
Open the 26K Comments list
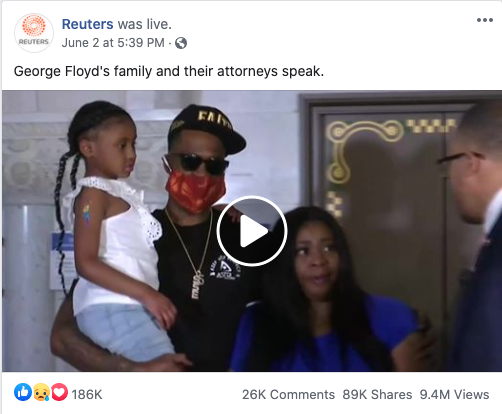coord(288,395)
